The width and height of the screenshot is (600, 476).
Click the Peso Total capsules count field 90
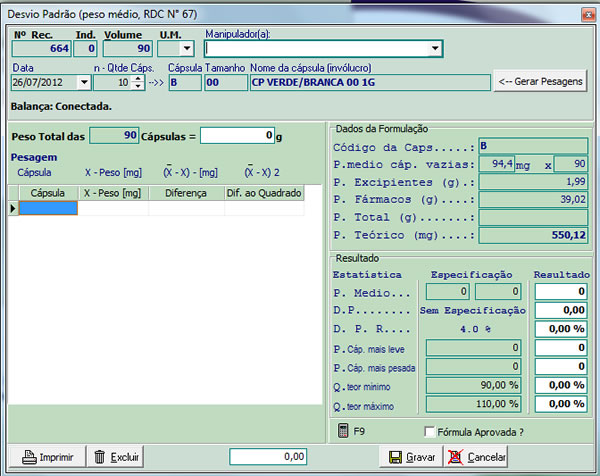click(x=114, y=135)
